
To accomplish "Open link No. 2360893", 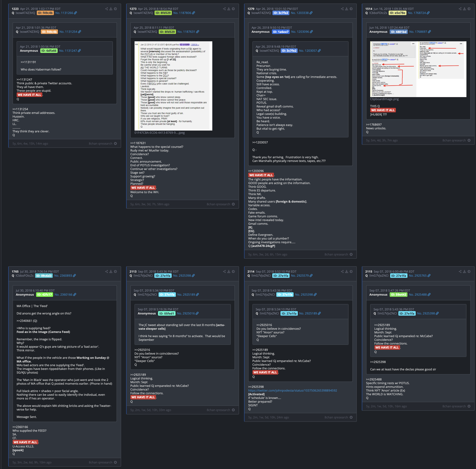I will click(x=65, y=276).
